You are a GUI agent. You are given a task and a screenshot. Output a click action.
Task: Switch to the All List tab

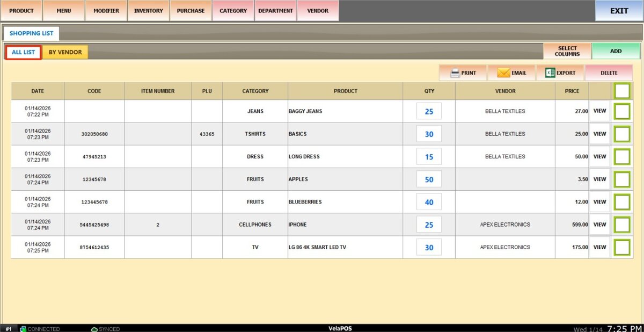(24, 52)
